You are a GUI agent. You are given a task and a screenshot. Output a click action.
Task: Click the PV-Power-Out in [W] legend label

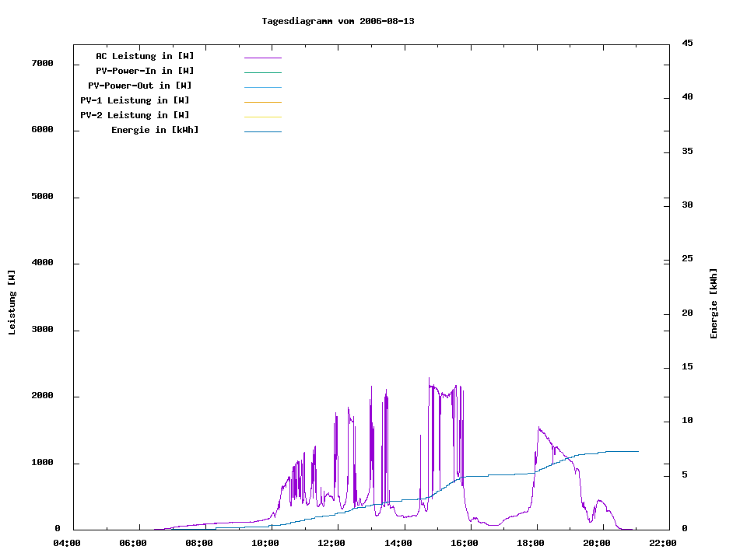(x=140, y=86)
